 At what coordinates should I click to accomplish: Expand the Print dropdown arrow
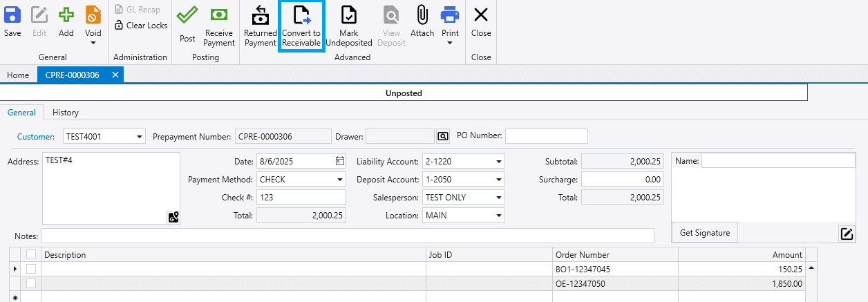pos(450,43)
